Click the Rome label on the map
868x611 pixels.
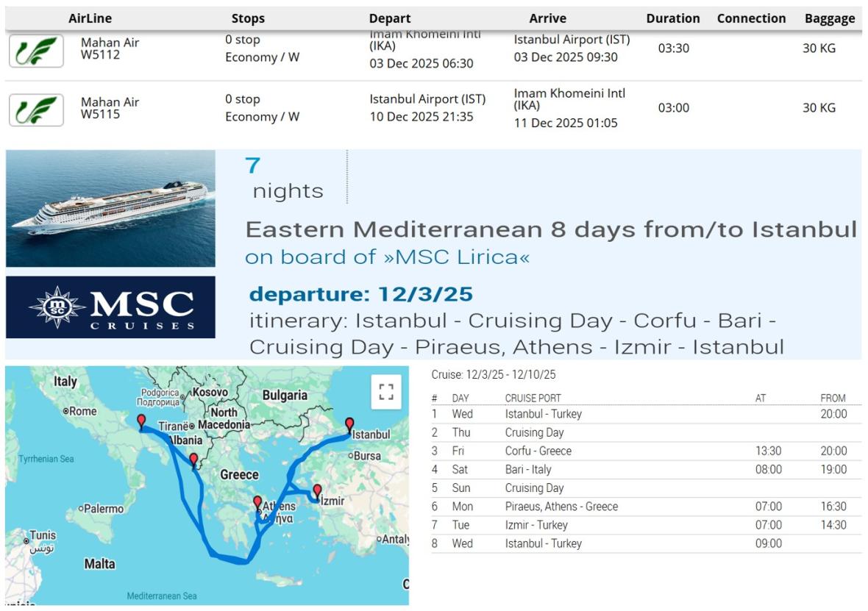[x=82, y=411]
